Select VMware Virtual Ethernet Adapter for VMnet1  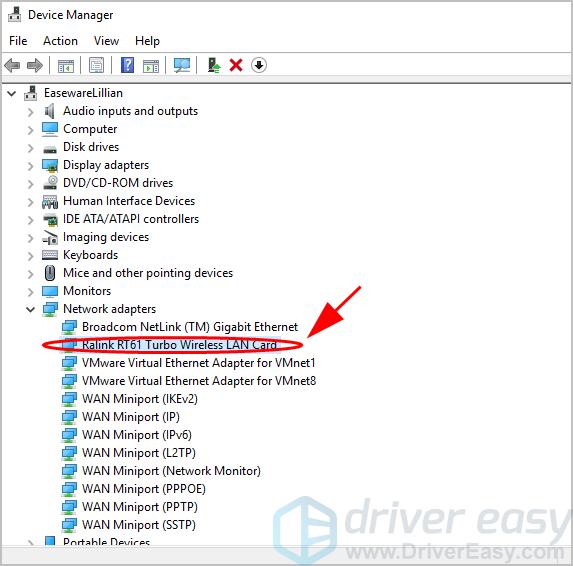[x=198, y=362]
